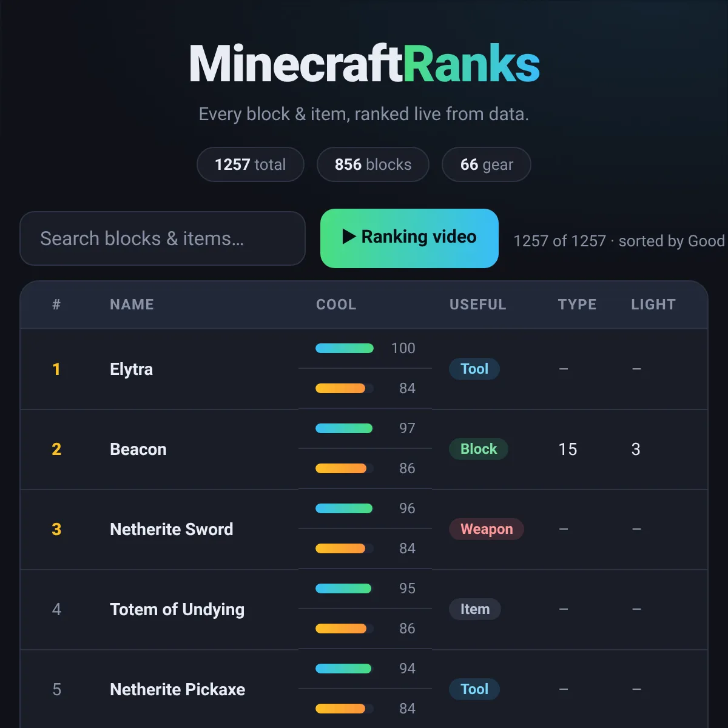Click the play icon on Ranking video
Image resolution: width=728 pixels, height=728 pixels.
pos(349,237)
